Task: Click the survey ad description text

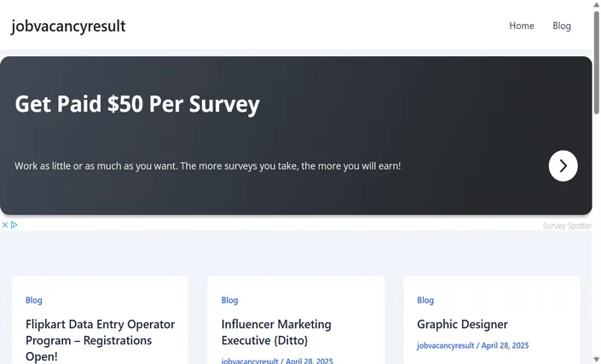Action: (x=208, y=166)
